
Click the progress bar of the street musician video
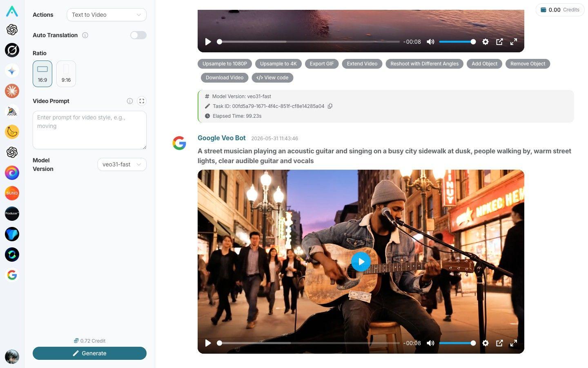[x=309, y=343]
